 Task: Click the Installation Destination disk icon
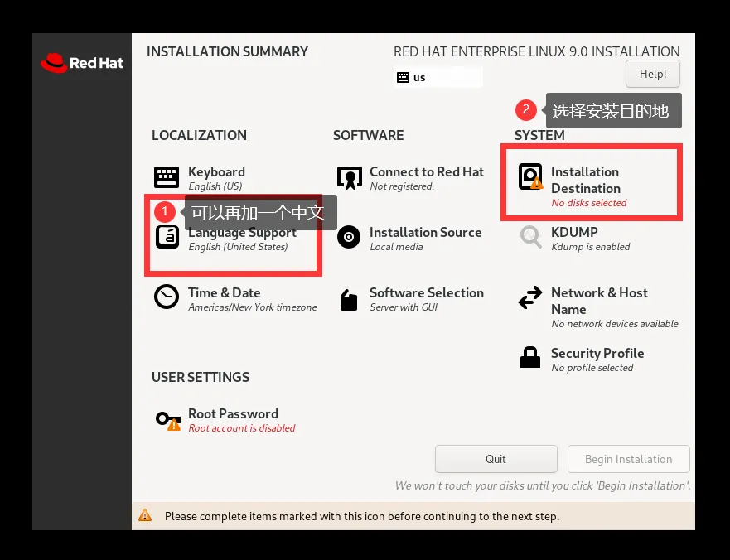click(531, 176)
